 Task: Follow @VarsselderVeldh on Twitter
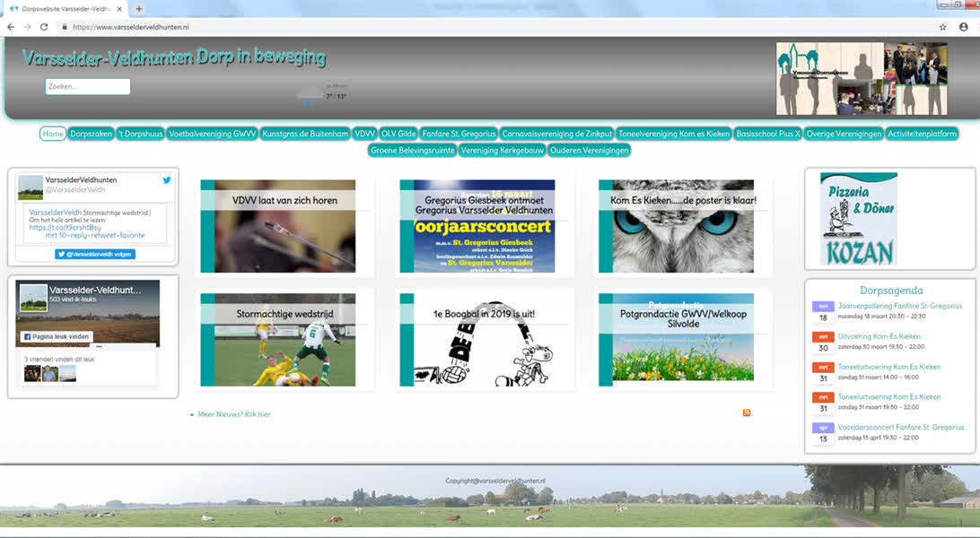click(x=93, y=254)
